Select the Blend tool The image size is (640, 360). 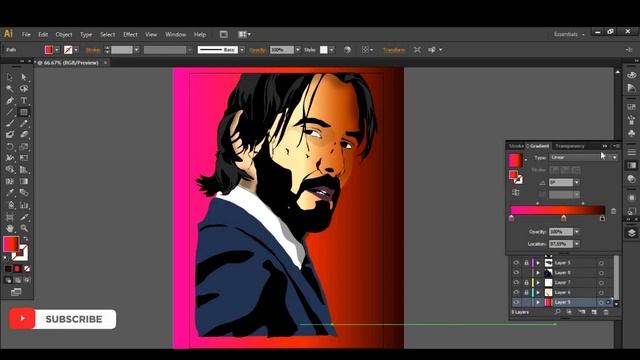(x=24, y=193)
